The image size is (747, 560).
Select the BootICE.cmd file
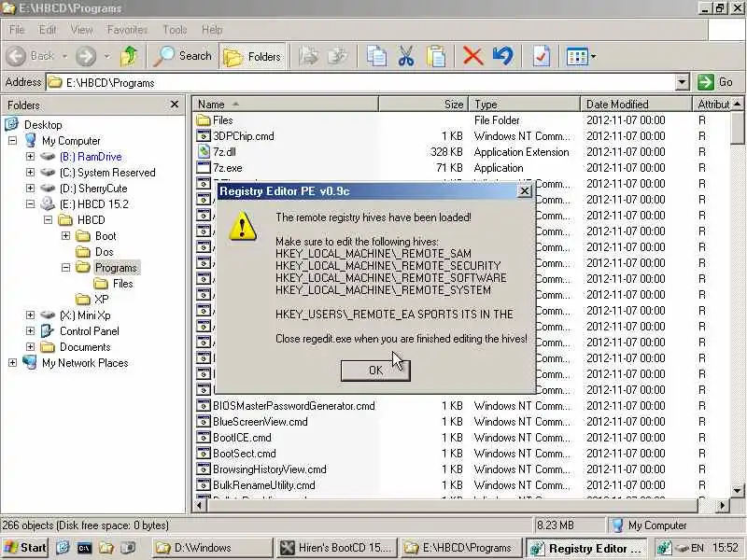[242, 438]
